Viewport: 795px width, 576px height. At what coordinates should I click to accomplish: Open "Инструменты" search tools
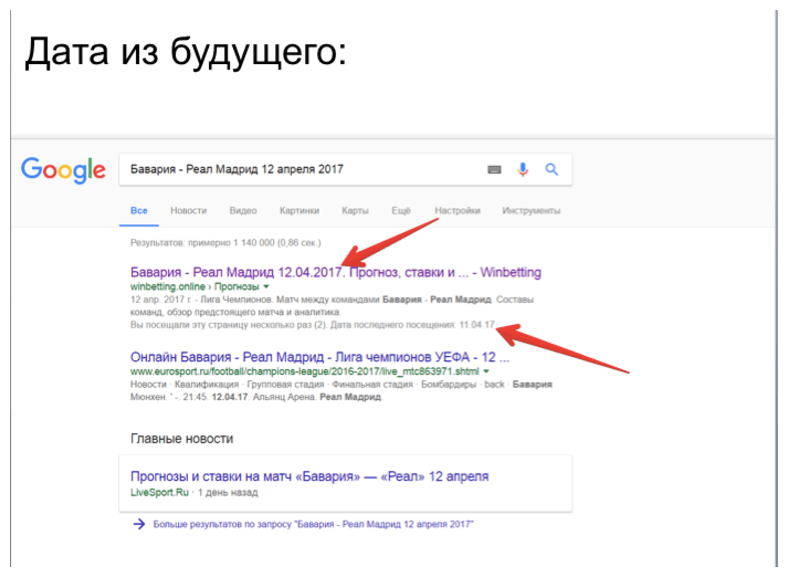[531, 210]
